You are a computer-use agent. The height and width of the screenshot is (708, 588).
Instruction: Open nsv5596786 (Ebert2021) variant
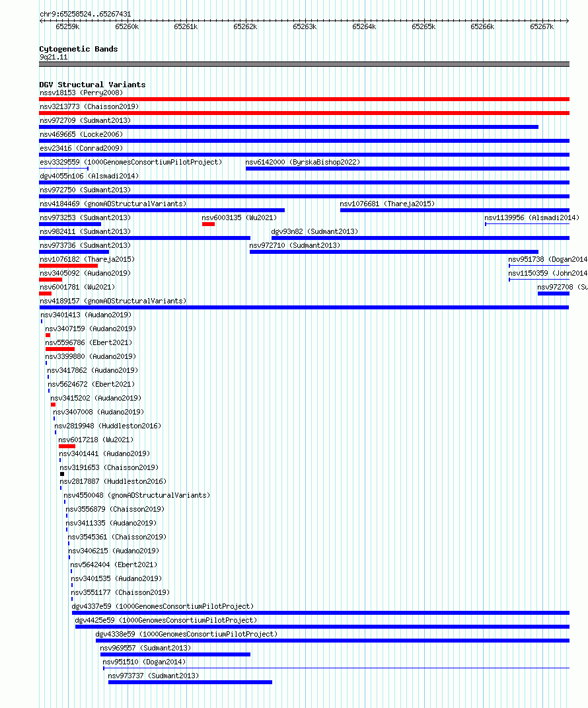[89, 342]
